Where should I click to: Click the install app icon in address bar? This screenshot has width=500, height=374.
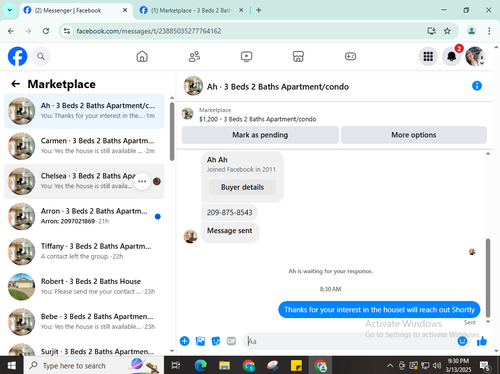pos(431,31)
